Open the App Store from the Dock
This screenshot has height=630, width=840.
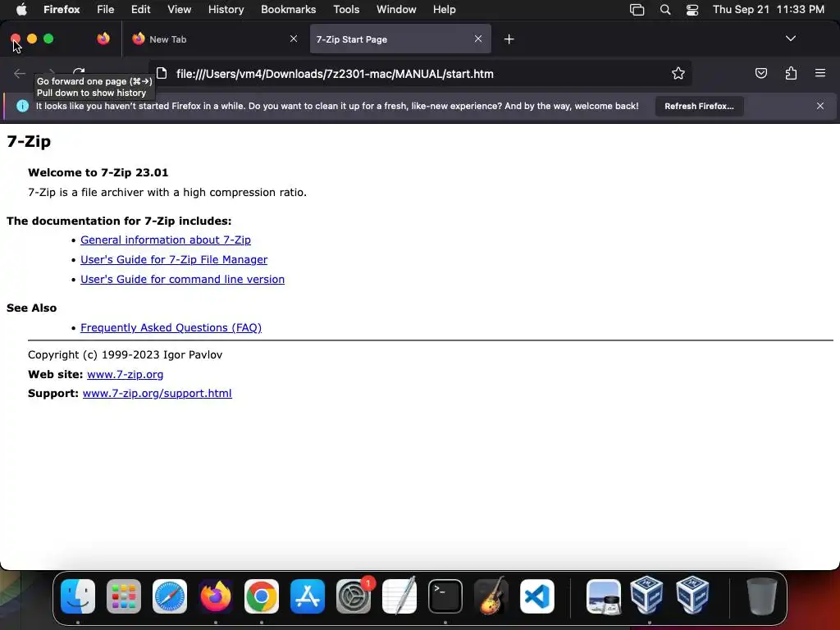(x=308, y=596)
